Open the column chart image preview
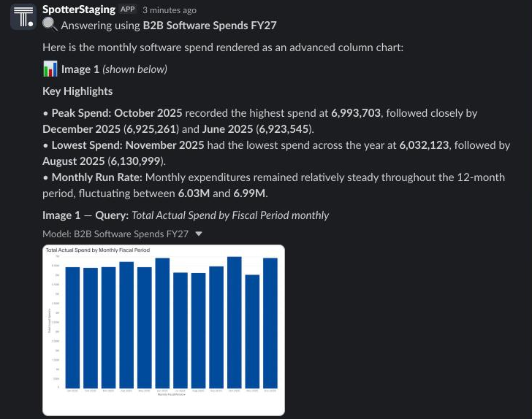532x419 pixels. (164, 330)
